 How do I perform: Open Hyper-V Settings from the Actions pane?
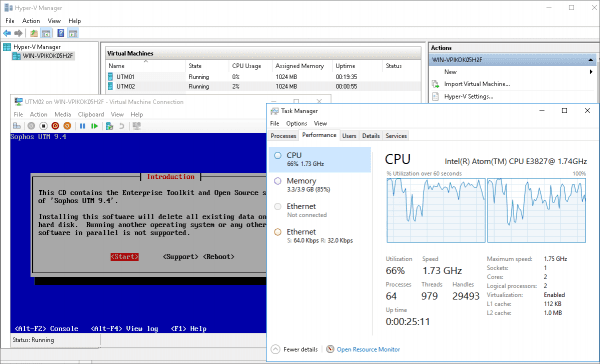point(468,96)
